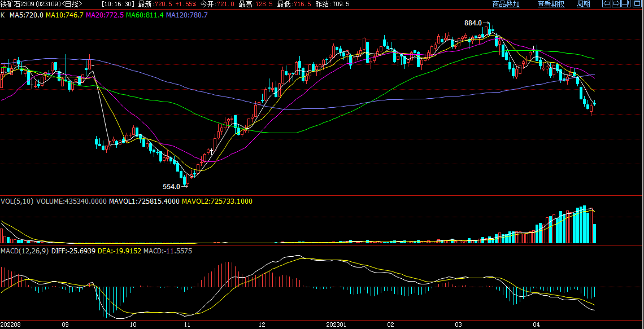
Task: Click the MA10:746.7 indicator label
Action: pyautogui.click(x=64, y=15)
